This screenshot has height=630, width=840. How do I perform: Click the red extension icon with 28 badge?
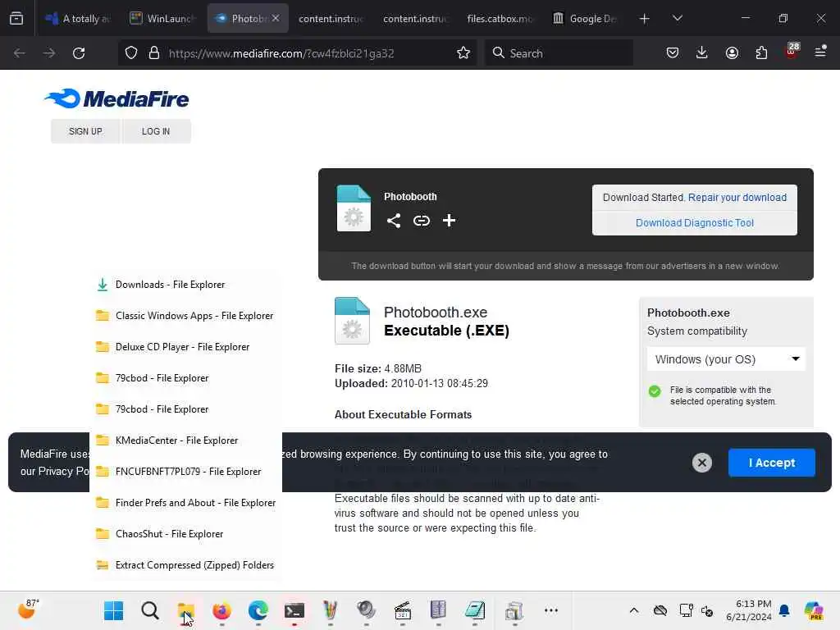pos(792,52)
